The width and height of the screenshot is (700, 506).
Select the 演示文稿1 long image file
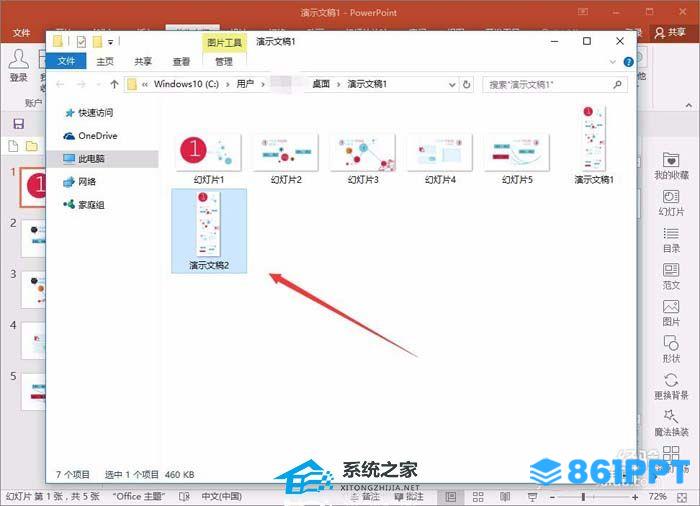594,145
